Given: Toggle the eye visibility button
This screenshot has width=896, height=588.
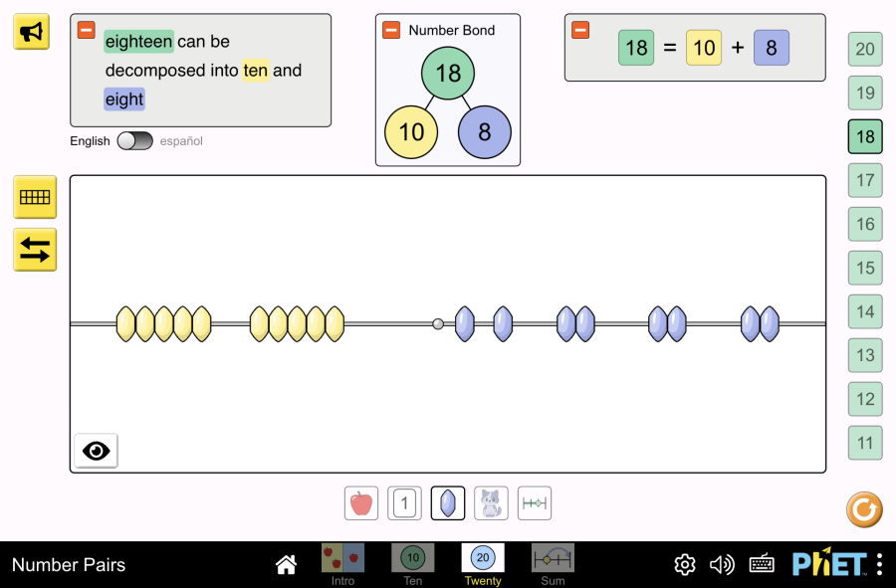Looking at the screenshot, I should (x=96, y=451).
